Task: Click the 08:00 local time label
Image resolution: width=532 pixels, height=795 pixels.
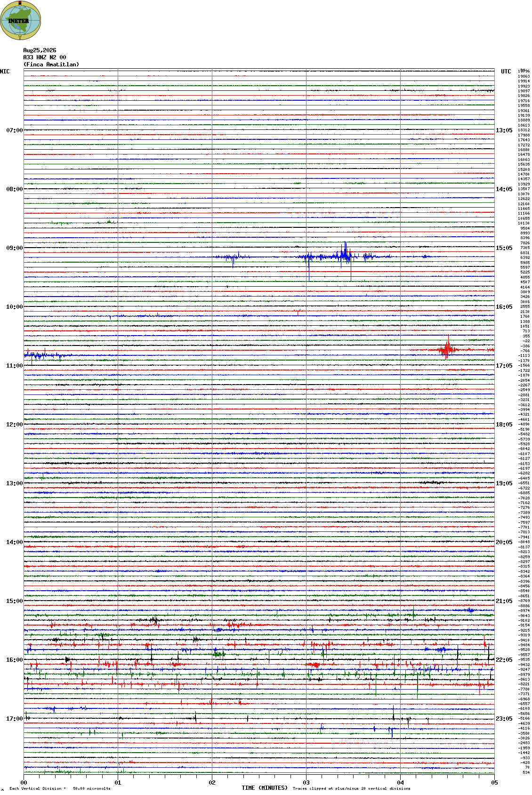Action: tap(14, 189)
